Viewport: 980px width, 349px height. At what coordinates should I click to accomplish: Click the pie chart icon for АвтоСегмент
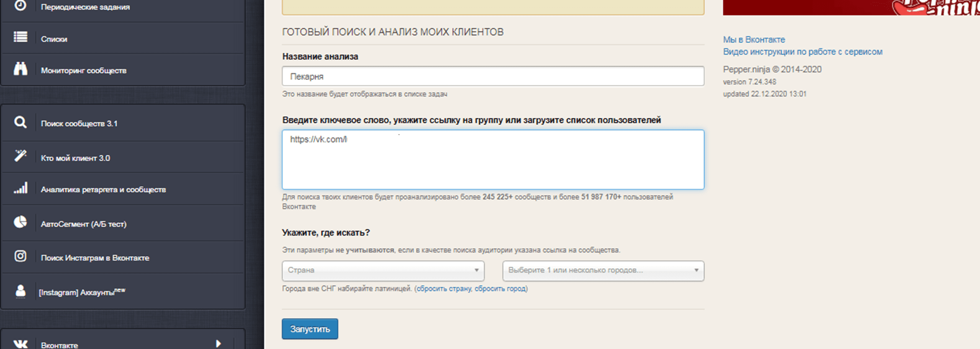[x=21, y=222]
